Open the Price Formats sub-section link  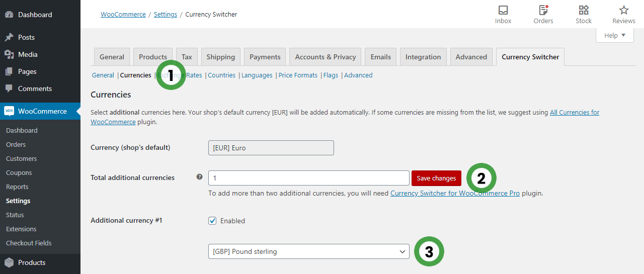[x=298, y=75]
